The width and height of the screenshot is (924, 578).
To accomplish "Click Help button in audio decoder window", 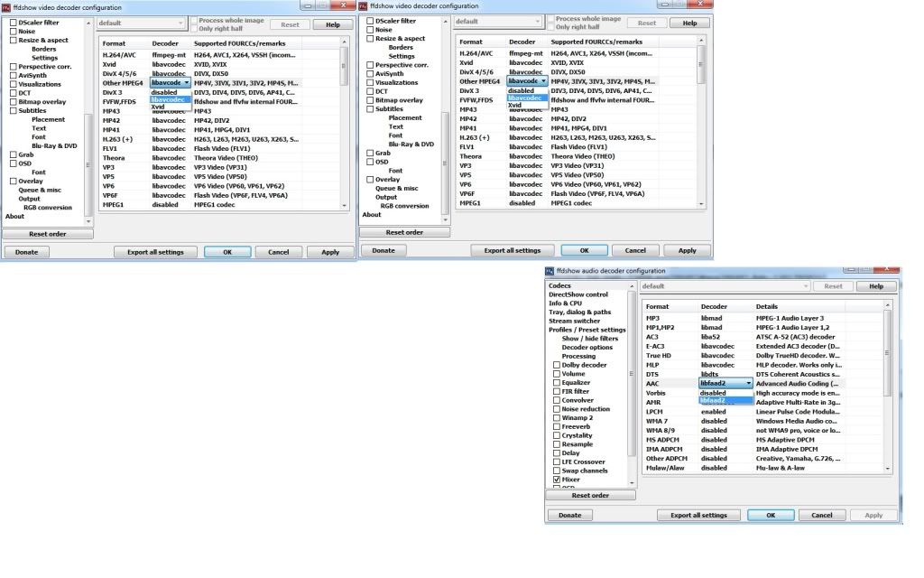I will pos(876,286).
